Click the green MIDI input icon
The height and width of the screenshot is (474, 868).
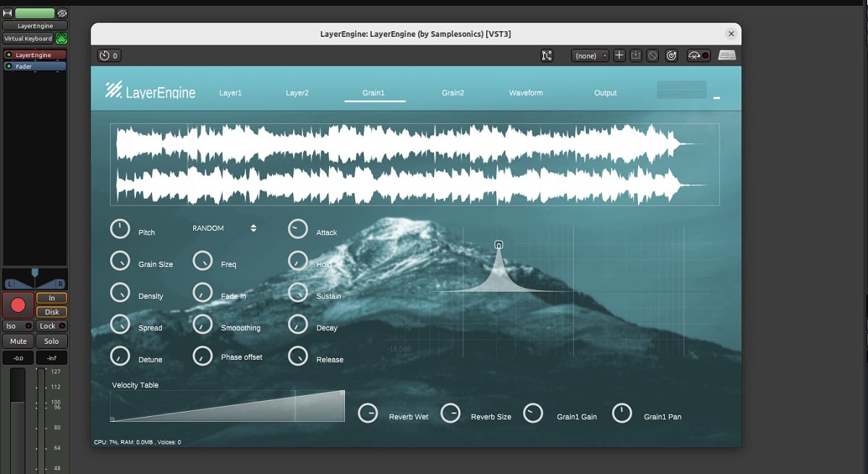(x=61, y=38)
